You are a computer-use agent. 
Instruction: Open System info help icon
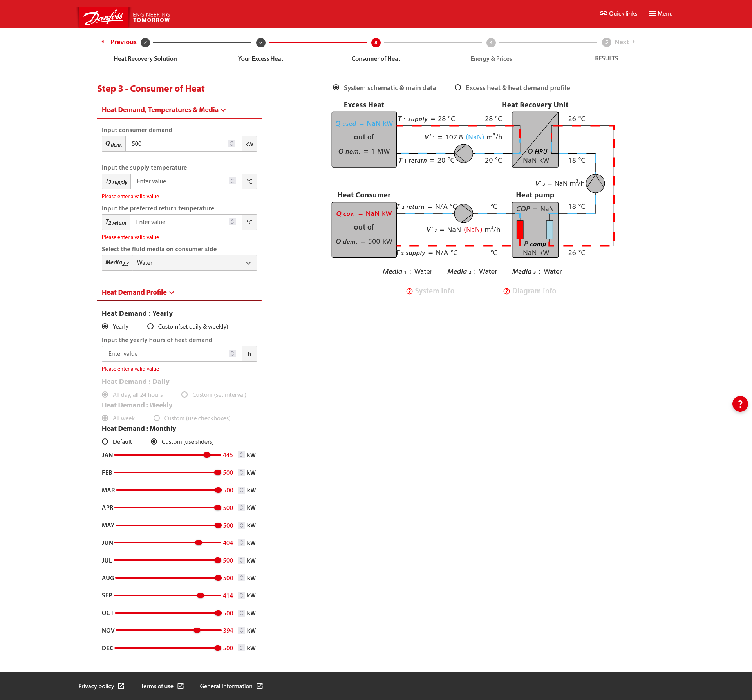(x=409, y=291)
